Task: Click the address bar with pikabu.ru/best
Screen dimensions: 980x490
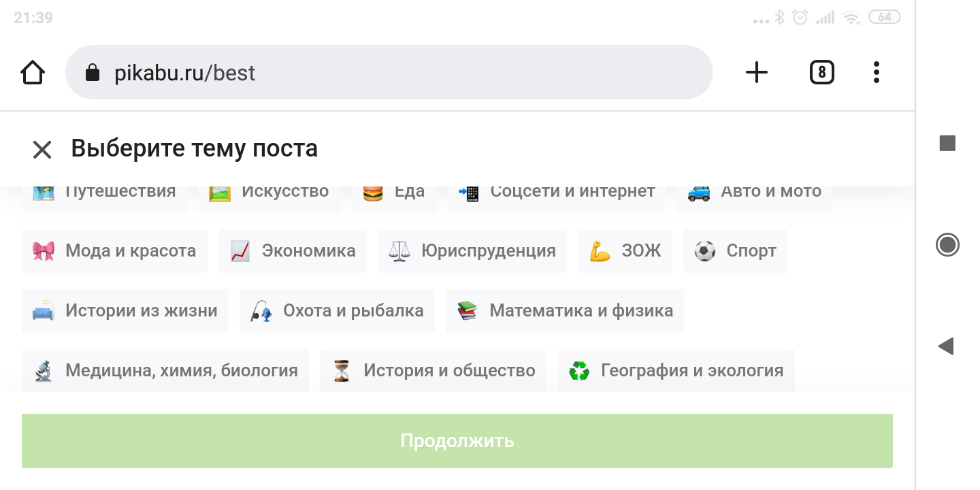Action: click(388, 72)
